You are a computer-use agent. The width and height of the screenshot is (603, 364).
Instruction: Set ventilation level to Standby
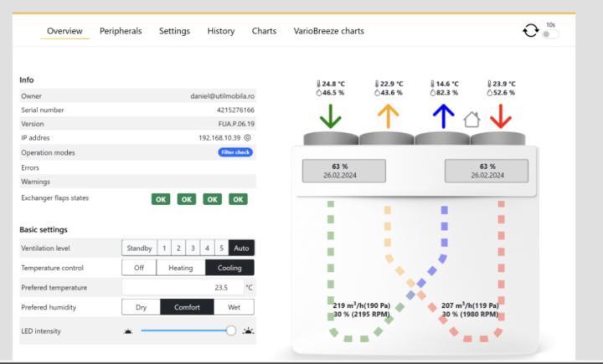(139, 248)
